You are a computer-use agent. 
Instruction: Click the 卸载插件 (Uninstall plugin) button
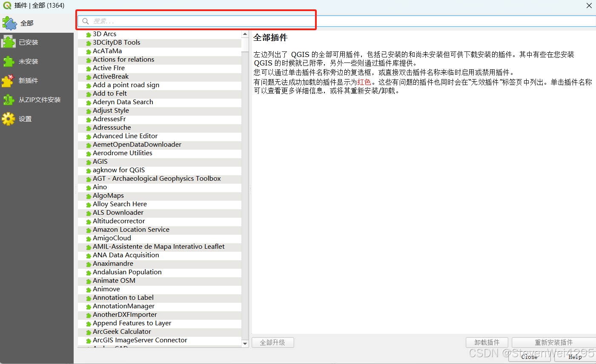click(487, 342)
